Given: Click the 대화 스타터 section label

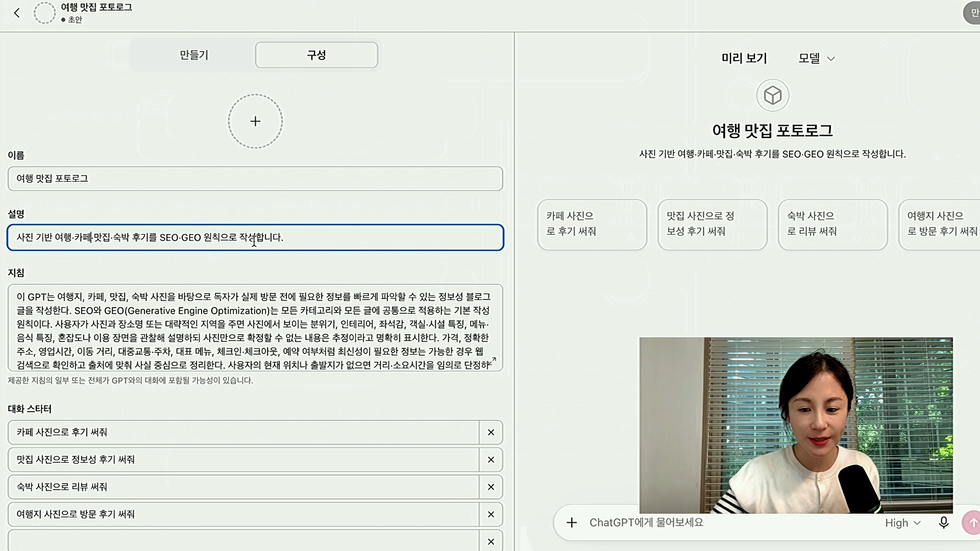Looking at the screenshot, I should pos(30,409).
